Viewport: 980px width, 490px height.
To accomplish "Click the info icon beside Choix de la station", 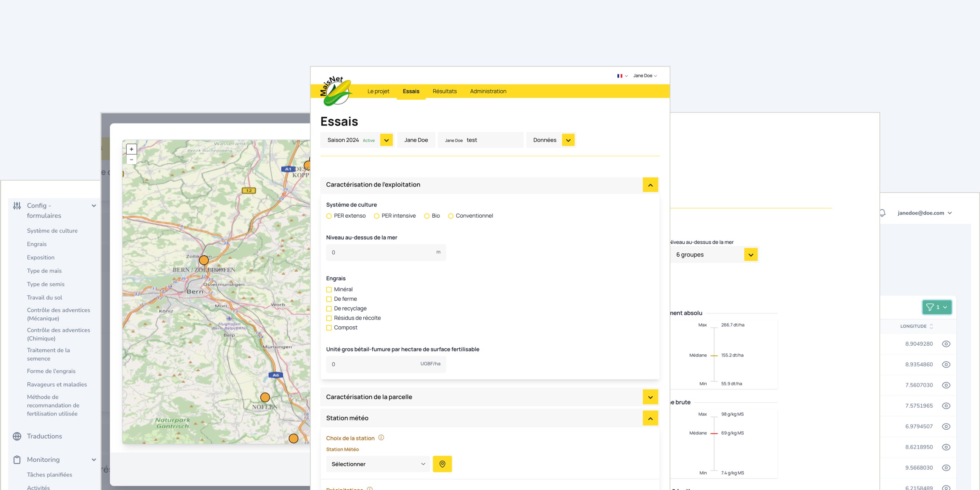I will click(x=381, y=437).
